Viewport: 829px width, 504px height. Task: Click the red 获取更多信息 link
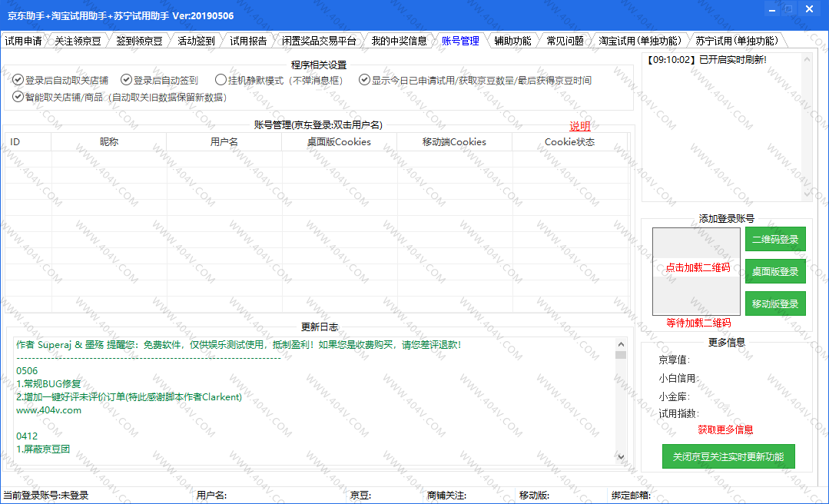tap(725, 429)
